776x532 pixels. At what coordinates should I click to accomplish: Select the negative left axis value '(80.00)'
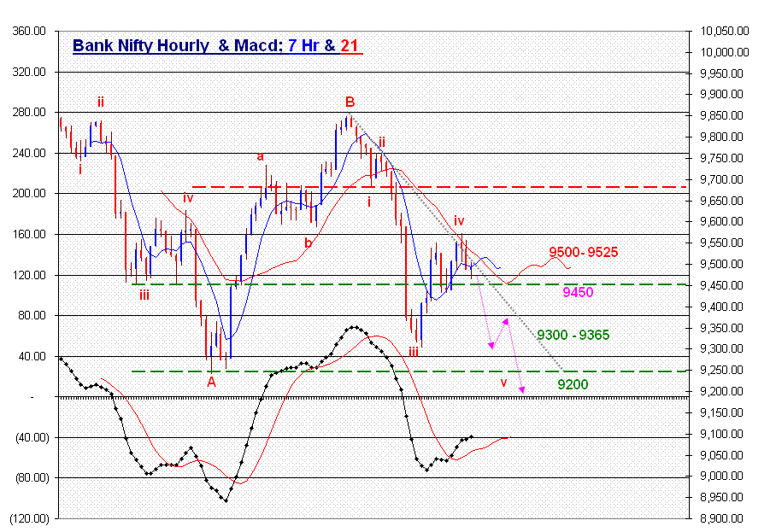tap(32, 478)
